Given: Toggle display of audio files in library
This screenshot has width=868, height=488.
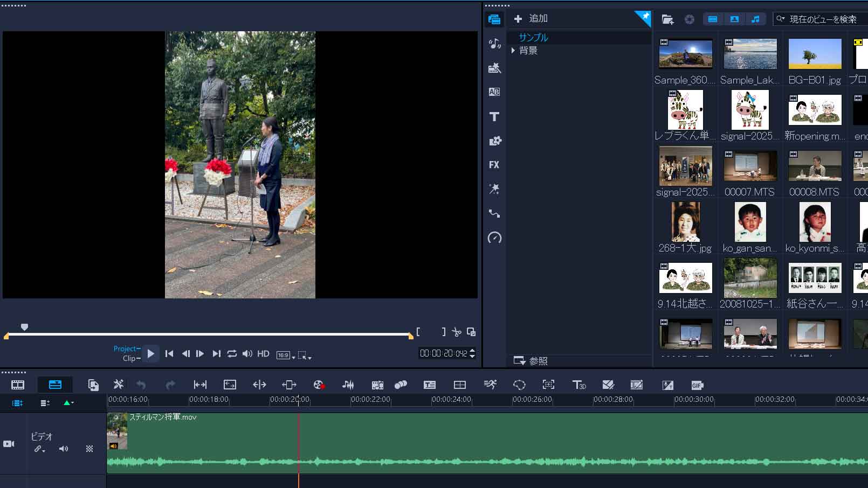Looking at the screenshot, I should pyautogui.click(x=756, y=19).
